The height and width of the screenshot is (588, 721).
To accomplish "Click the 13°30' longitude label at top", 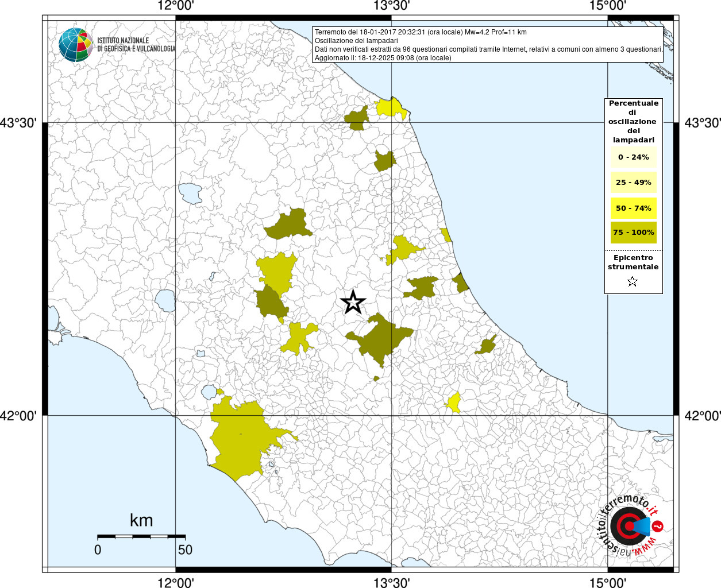I will tap(391, 6).
